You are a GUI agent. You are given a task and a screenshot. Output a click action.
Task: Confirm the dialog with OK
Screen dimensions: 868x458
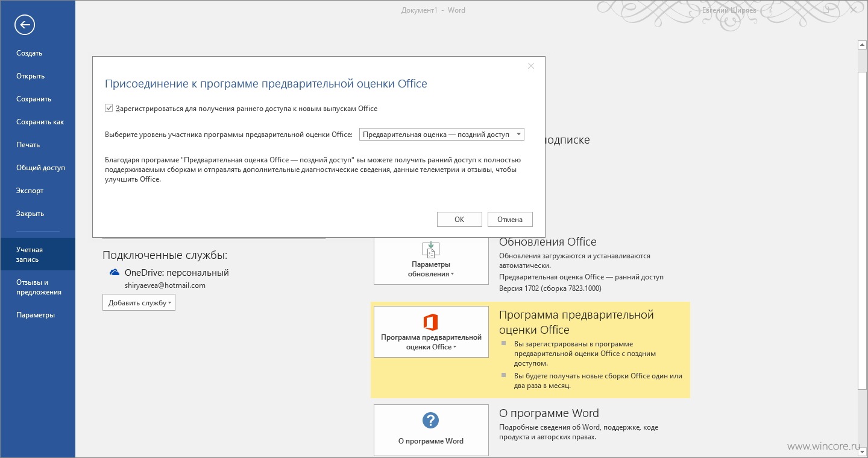coord(459,220)
